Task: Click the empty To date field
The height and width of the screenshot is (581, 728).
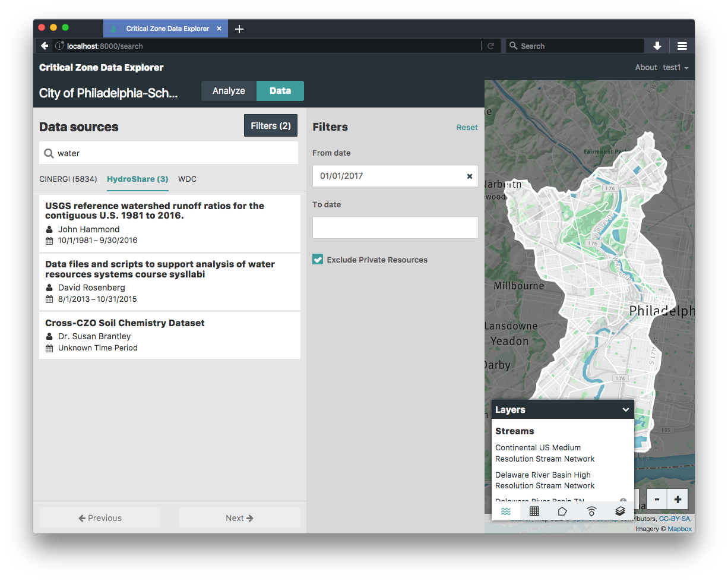Action: tap(395, 228)
